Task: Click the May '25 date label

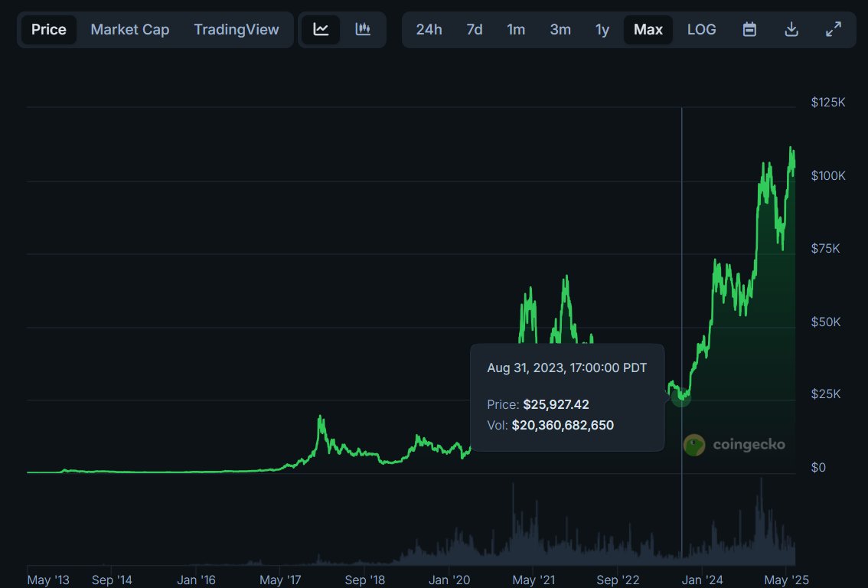Action: (x=786, y=580)
